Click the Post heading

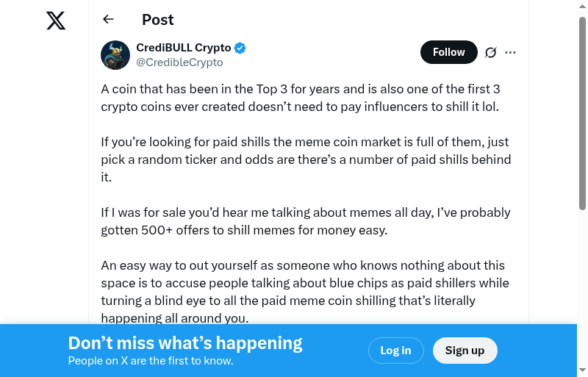point(158,20)
